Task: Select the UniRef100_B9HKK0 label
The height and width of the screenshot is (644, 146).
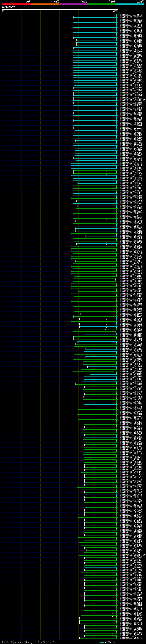Action: 131,198
